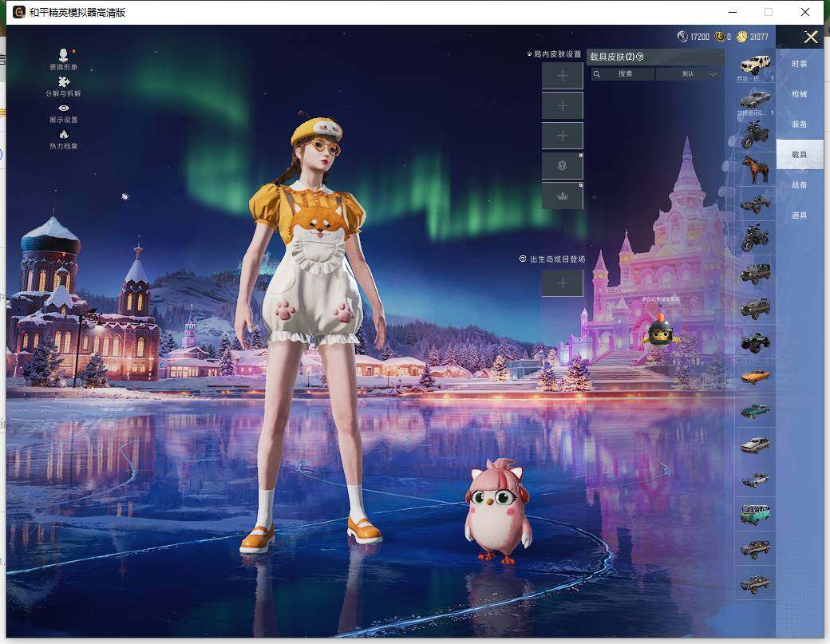
Task: Select first motorcycle vehicle
Action: pyautogui.click(x=755, y=135)
